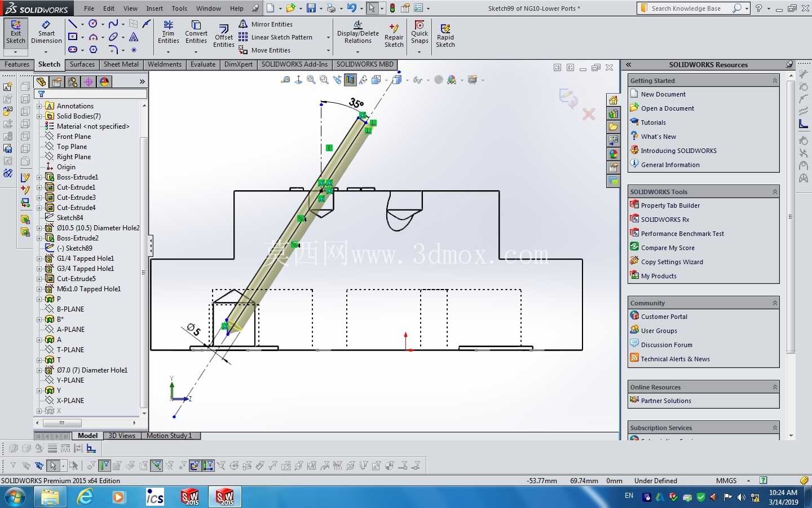Click Linear Sketch Pattern
Viewport: 812px width, 508px height.
coord(275,37)
